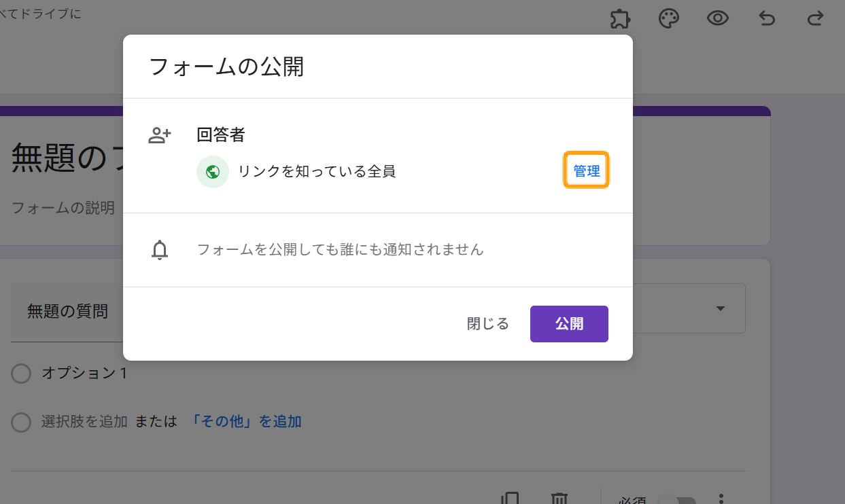
Task: Open the add-ons puzzle icon
Action: tap(619, 18)
